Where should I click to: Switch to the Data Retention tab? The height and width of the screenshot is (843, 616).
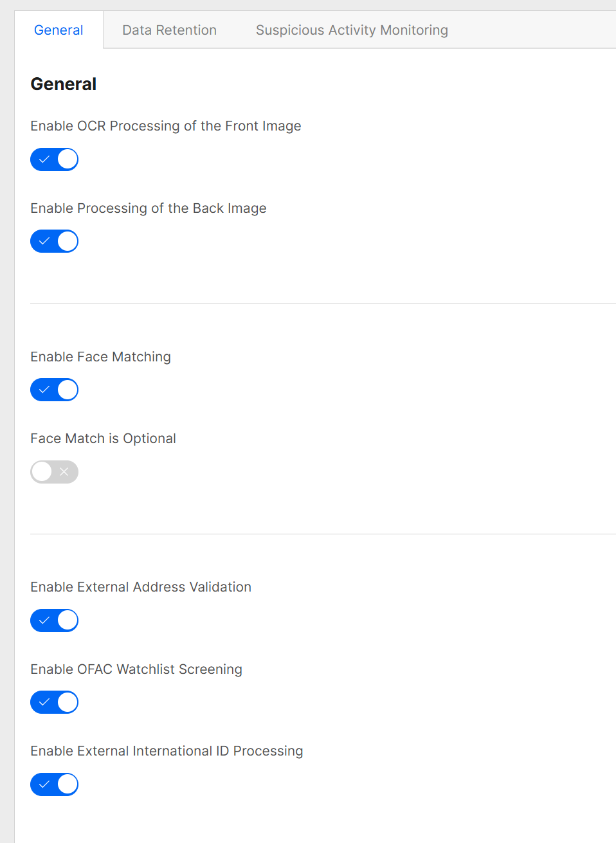[x=169, y=30]
